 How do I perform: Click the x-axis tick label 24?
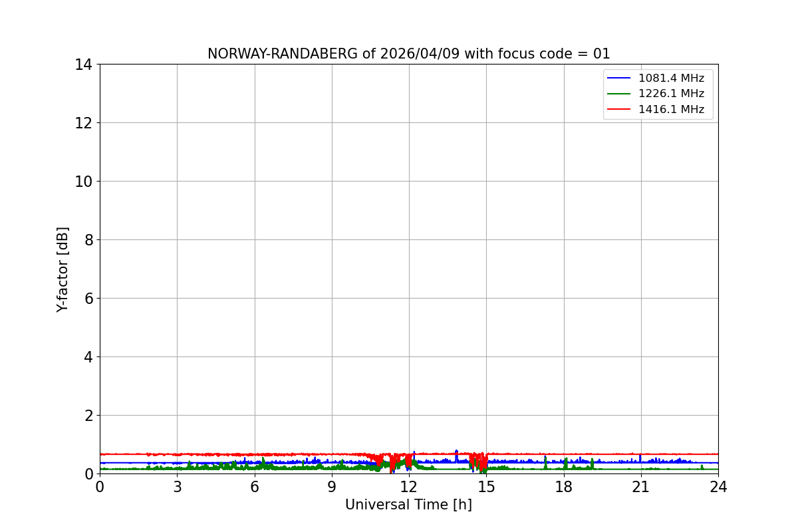pos(718,487)
